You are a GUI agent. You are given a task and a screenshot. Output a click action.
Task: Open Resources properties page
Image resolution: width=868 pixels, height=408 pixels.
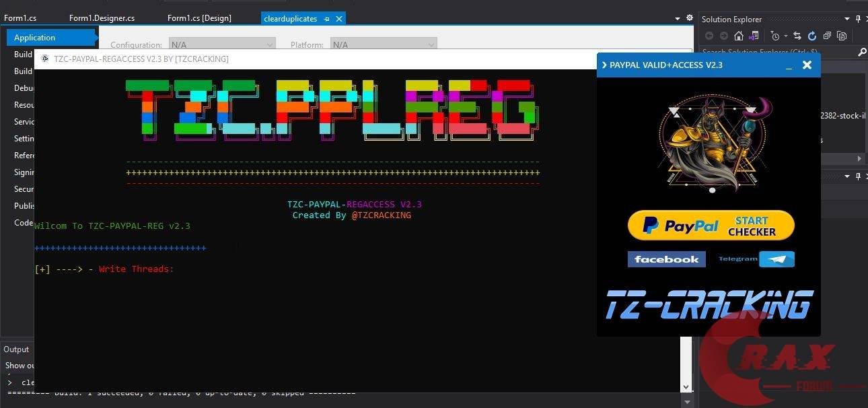click(24, 105)
